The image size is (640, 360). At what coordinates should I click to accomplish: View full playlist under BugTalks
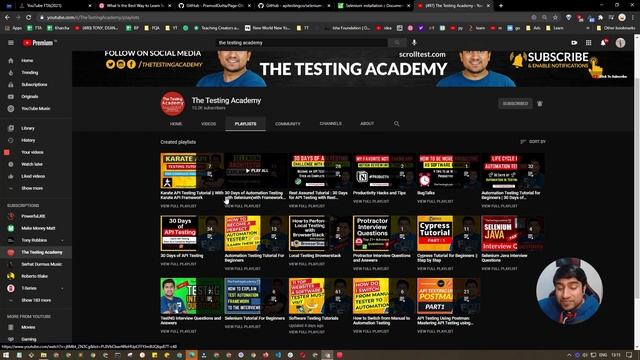point(435,202)
